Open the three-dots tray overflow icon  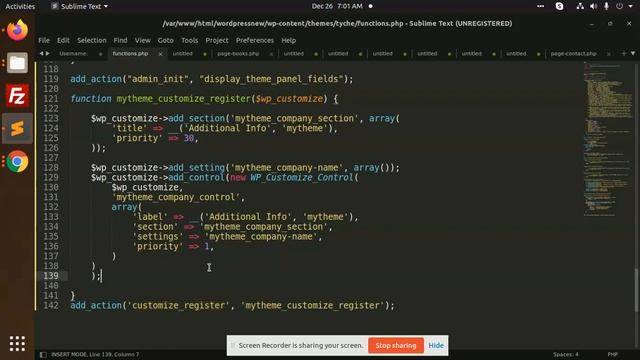(x=540, y=6)
